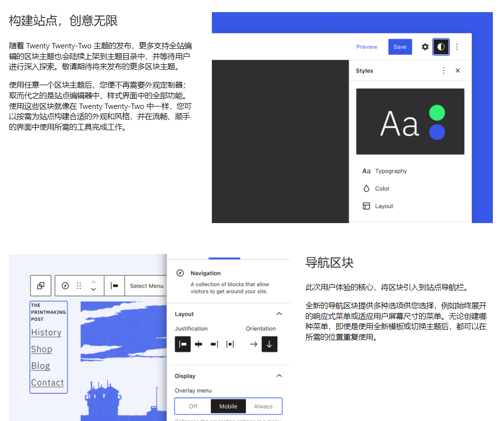Viewport: 504px width, 421px height.
Task: Open the editor's three-dot options menu
Action: click(x=457, y=46)
